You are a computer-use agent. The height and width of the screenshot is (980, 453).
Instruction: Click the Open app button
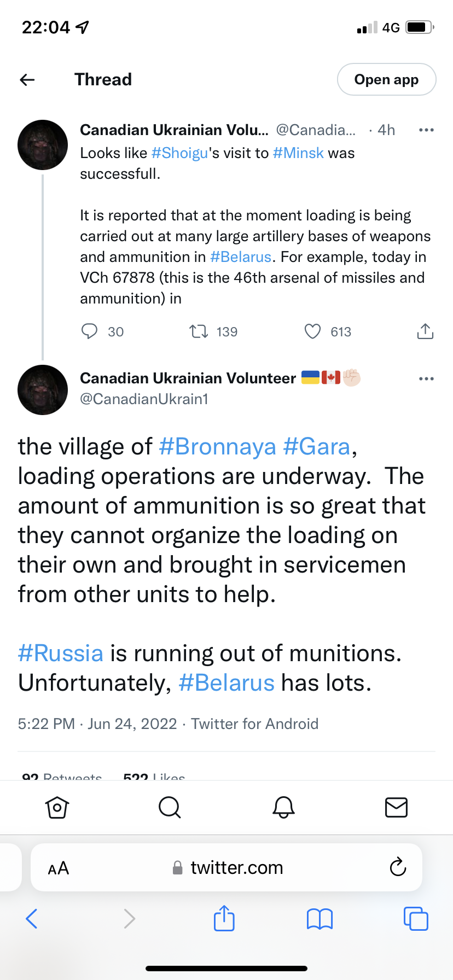(x=386, y=80)
